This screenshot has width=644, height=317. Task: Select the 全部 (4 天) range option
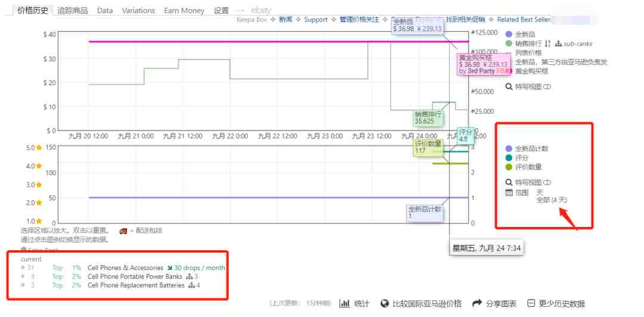551,200
